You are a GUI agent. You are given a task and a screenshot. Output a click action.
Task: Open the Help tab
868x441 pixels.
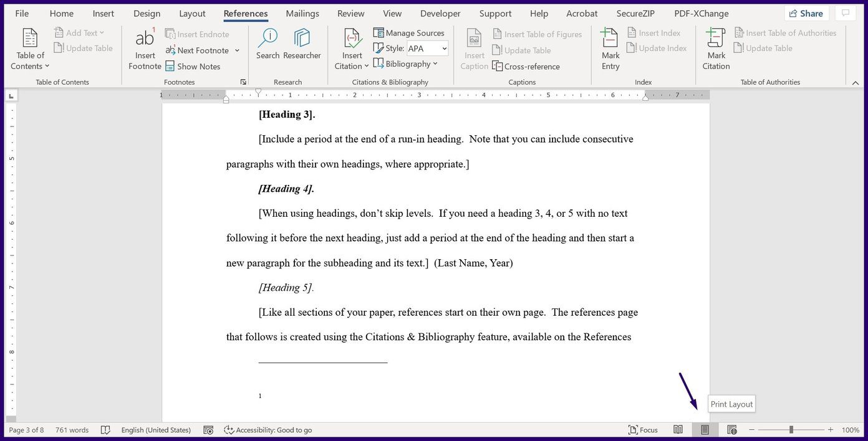pyautogui.click(x=539, y=13)
